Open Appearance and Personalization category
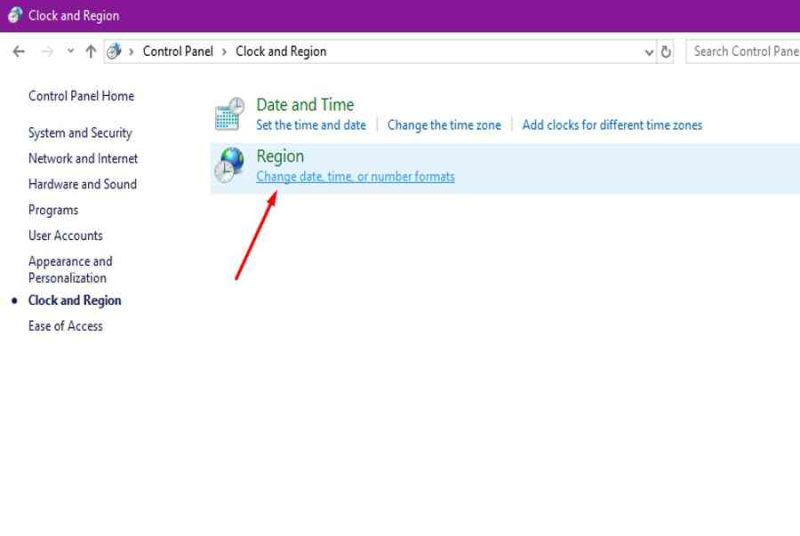 tap(70, 270)
